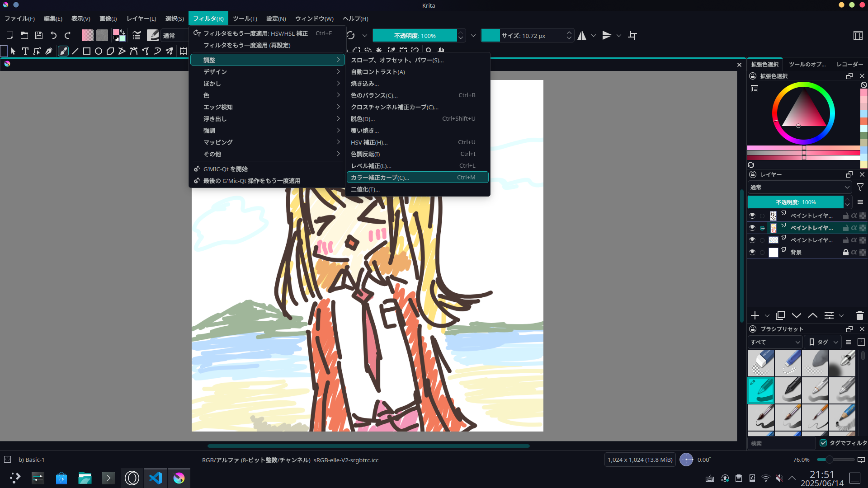Toggle lock on the ブラシプリセット docker

pos(753,329)
